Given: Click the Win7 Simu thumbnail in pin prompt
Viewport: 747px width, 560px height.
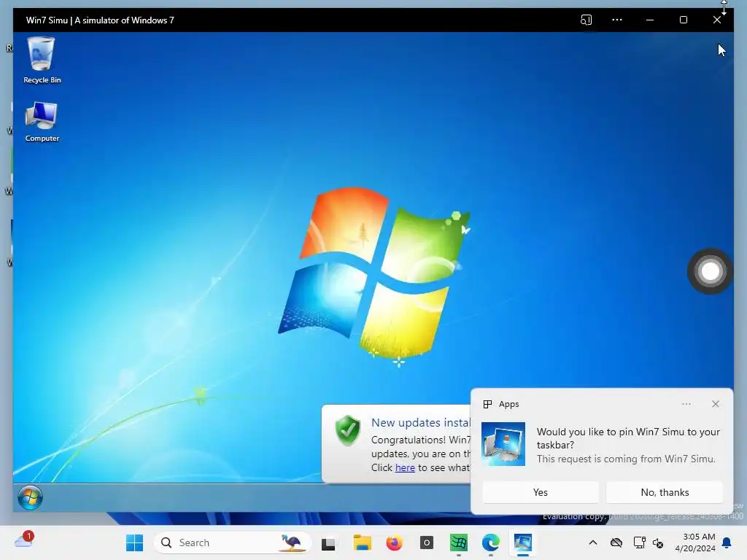Looking at the screenshot, I should click(x=503, y=444).
